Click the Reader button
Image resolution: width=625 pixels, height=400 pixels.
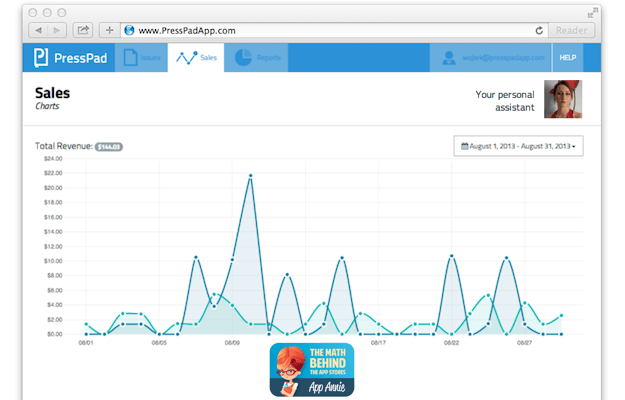coord(579,30)
